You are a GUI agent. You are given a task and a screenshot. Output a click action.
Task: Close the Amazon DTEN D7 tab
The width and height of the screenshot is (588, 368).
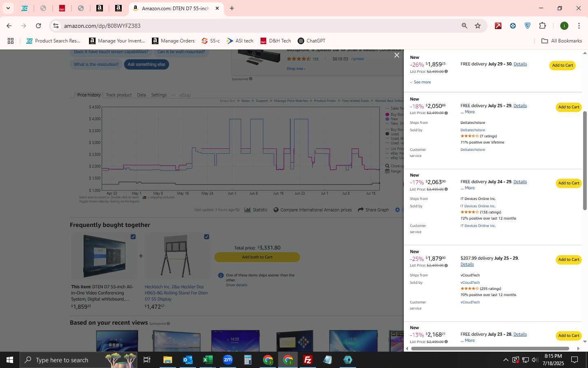click(217, 8)
